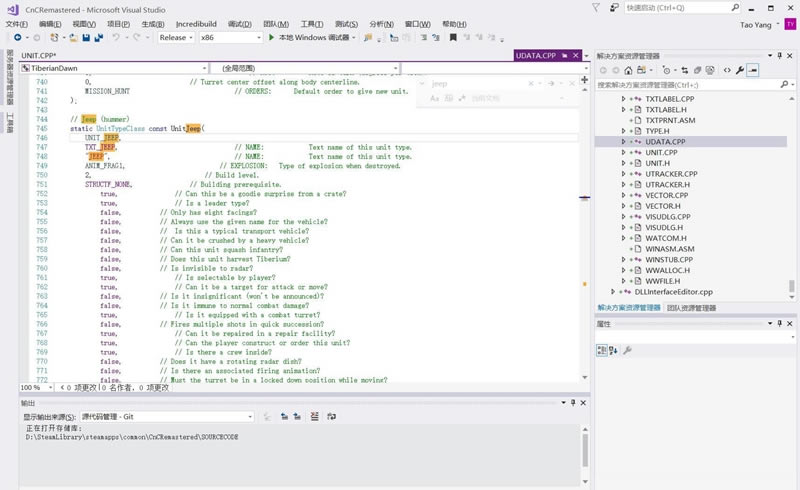800x490 pixels.
Task: Open the global scope (全局范围) dropdown
Action: pos(305,68)
